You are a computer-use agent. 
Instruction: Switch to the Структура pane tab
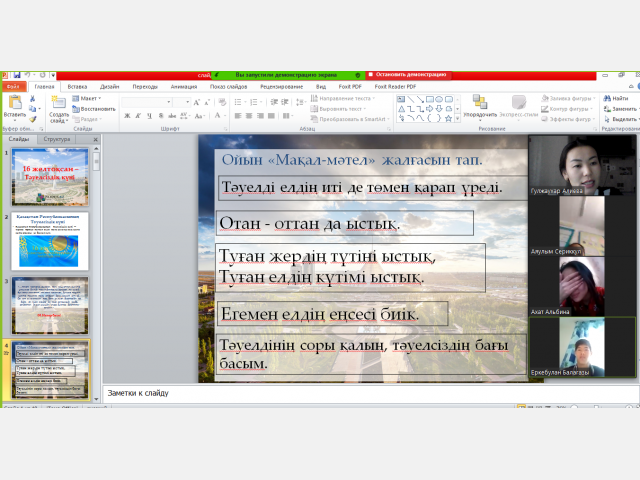tap(57, 139)
